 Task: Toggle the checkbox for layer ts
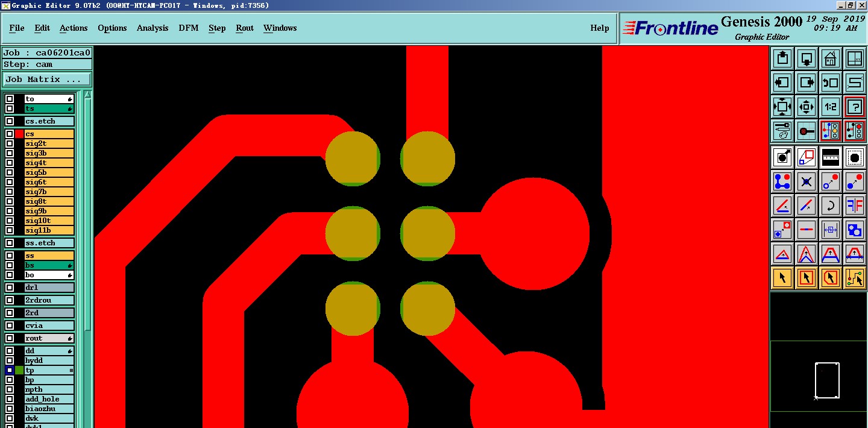coord(10,109)
